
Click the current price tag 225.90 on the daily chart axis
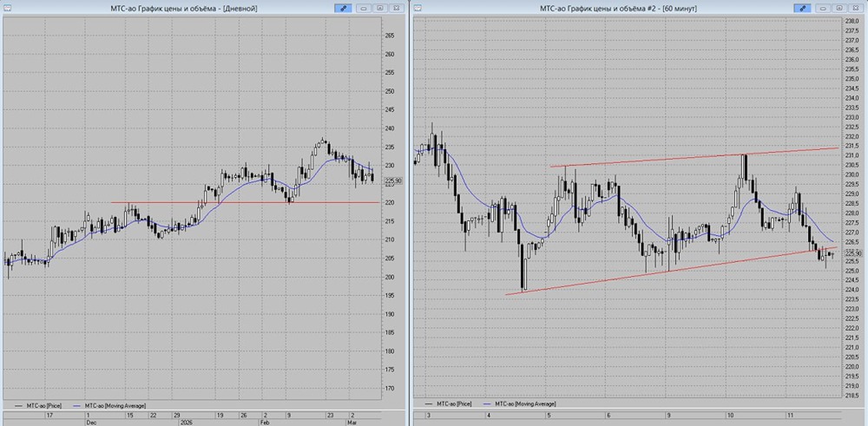[392, 180]
